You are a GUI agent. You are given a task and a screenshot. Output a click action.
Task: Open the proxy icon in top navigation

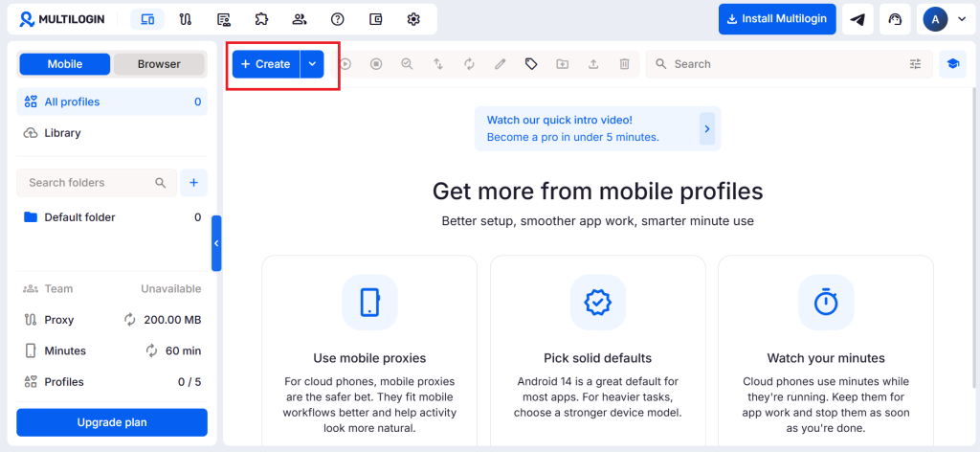coord(186,19)
